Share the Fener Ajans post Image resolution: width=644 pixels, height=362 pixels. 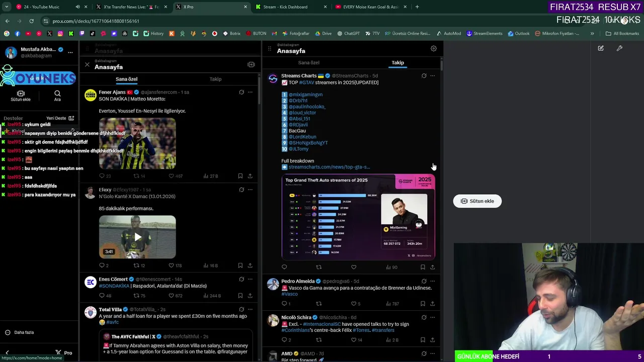tap(250, 176)
